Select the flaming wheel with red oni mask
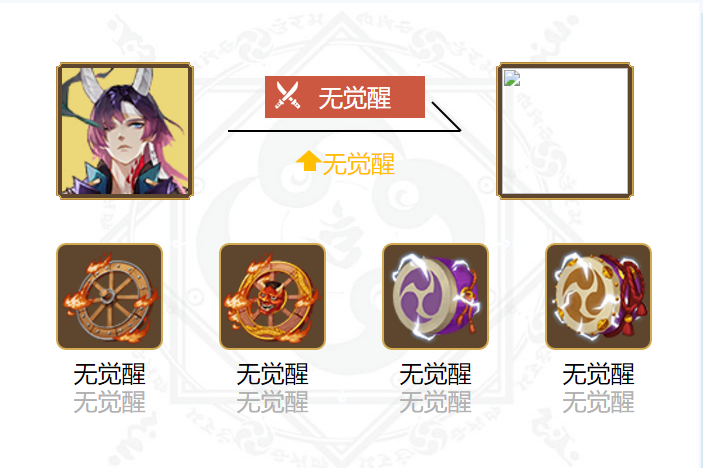 [x=272, y=296]
